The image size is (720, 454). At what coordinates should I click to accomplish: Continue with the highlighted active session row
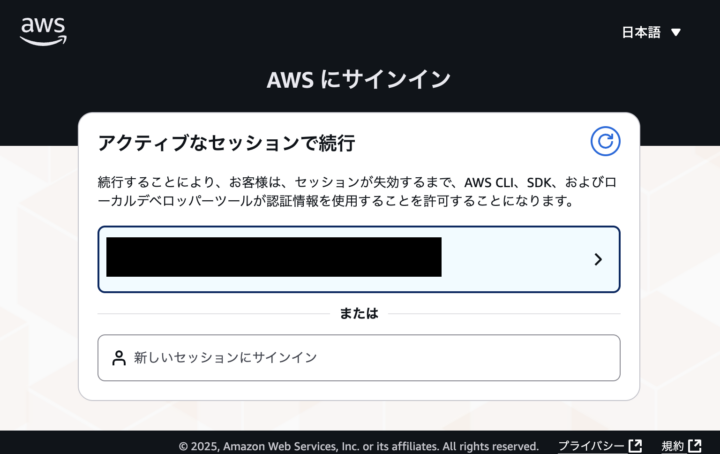358,259
